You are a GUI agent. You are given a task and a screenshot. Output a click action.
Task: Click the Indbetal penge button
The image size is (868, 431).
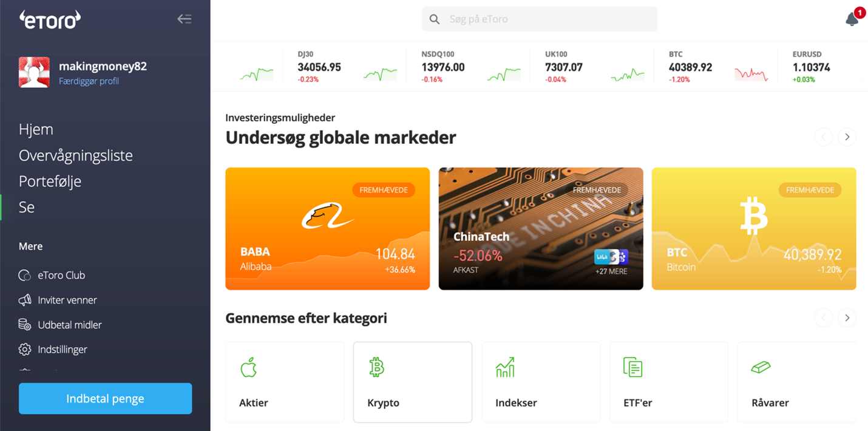click(x=106, y=399)
